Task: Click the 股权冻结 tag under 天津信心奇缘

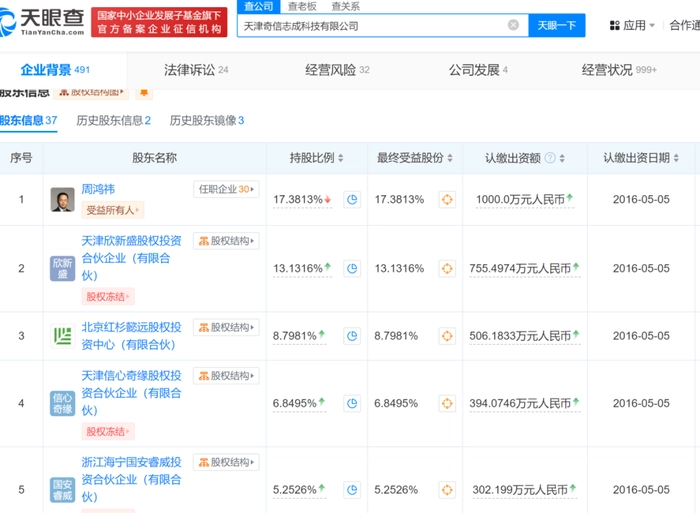Action: tap(107, 432)
